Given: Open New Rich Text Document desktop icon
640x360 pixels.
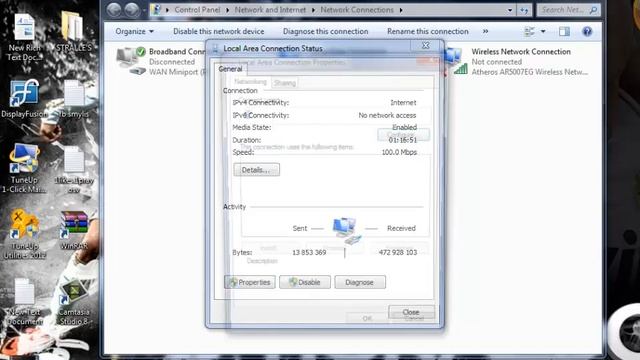Looking at the screenshot, I should pyautogui.click(x=24, y=38).
